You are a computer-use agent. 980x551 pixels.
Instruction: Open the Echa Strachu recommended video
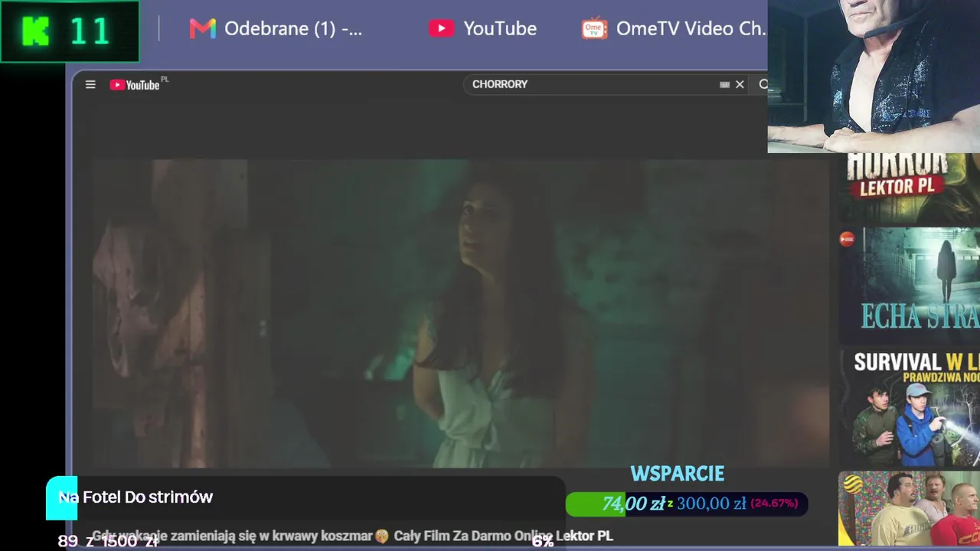click(909, 285)
